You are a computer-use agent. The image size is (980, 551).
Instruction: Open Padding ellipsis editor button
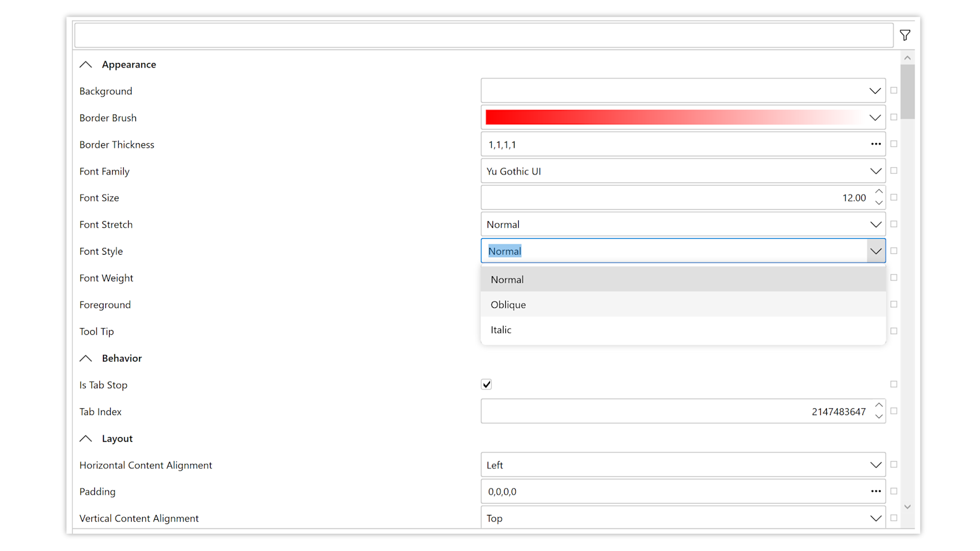pos(876,492)
